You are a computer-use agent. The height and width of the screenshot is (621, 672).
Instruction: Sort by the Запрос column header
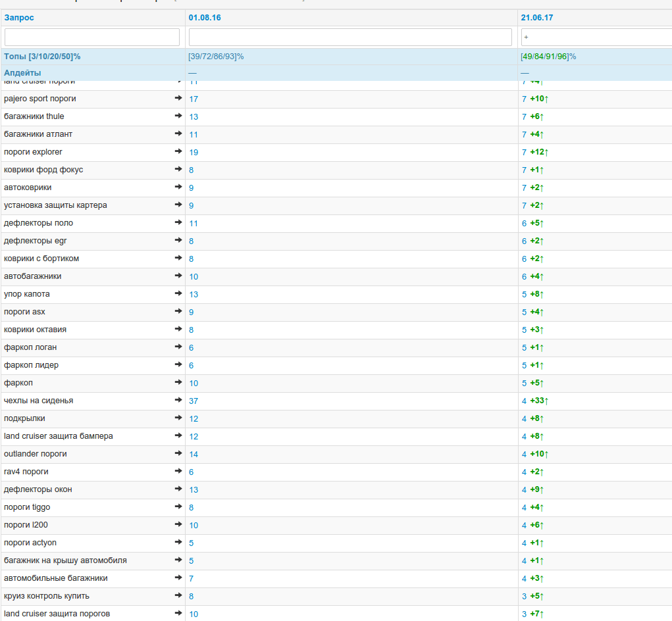pyautogui.click(x=19, y=18)
